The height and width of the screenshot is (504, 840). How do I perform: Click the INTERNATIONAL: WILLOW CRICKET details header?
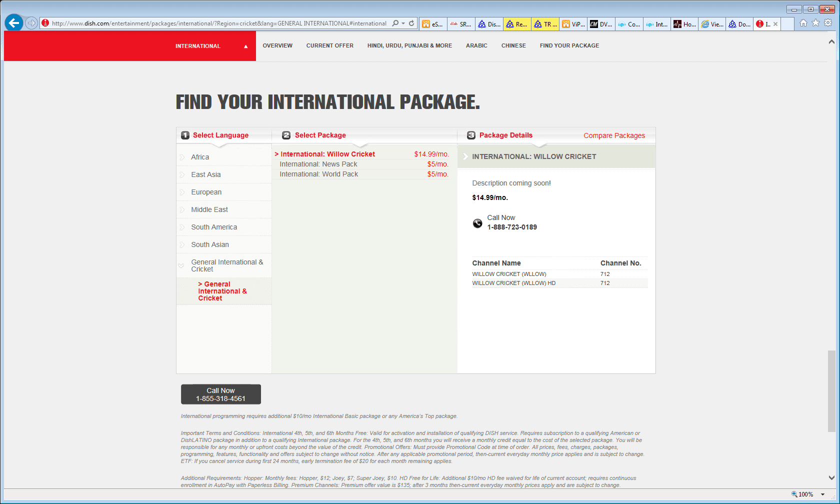[x=556, y=156]
